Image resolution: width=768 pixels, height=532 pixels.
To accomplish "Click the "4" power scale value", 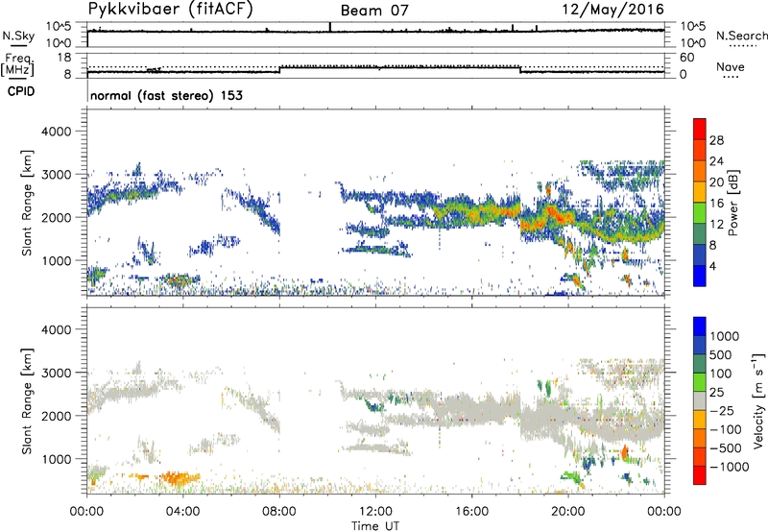I will point(712,266).
